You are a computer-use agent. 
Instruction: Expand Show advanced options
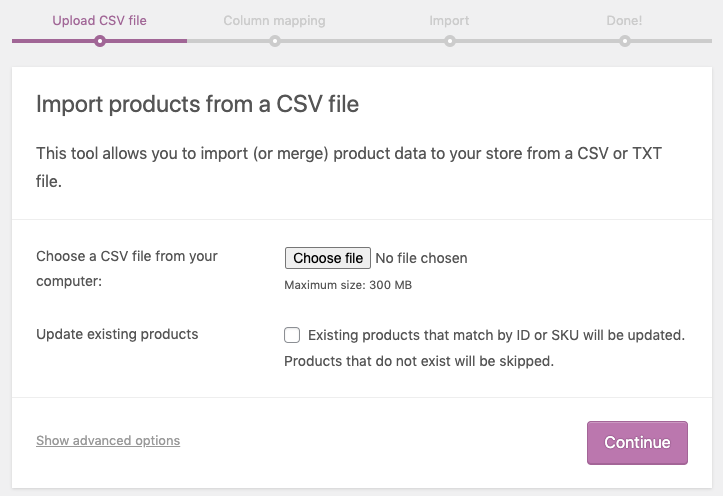pos(108,441)
